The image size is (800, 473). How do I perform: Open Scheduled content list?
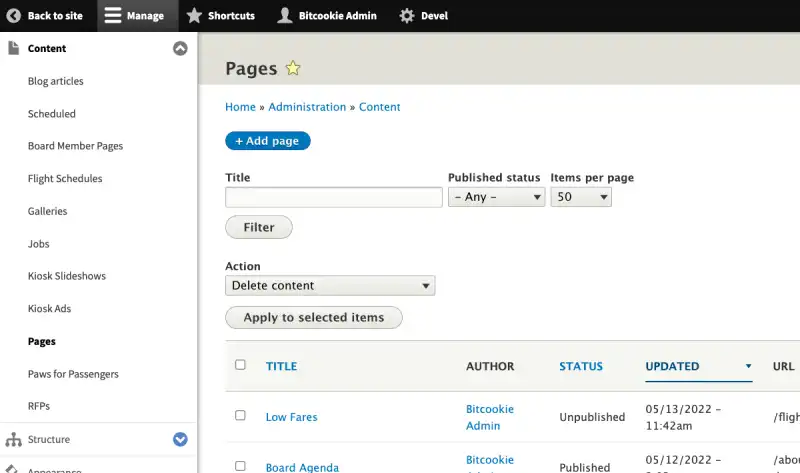(x=52, y=114)
